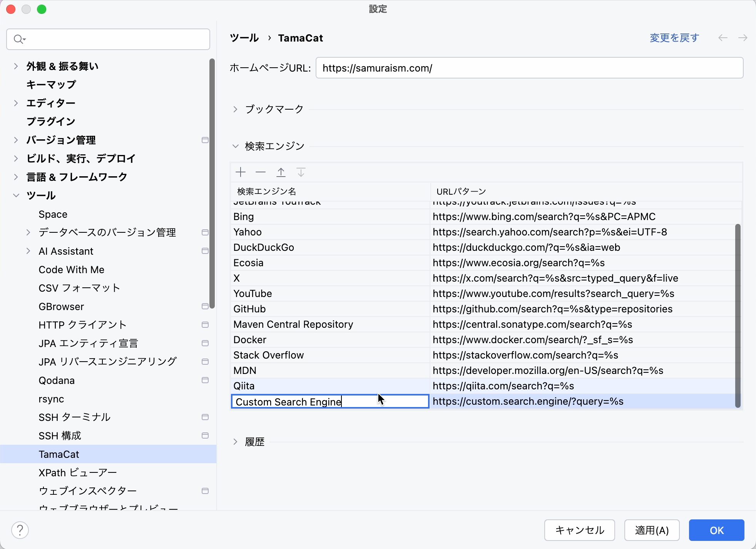Expand バージョン管理 tree node
This screenshot has width=756, height=549.
pos(16,140)
